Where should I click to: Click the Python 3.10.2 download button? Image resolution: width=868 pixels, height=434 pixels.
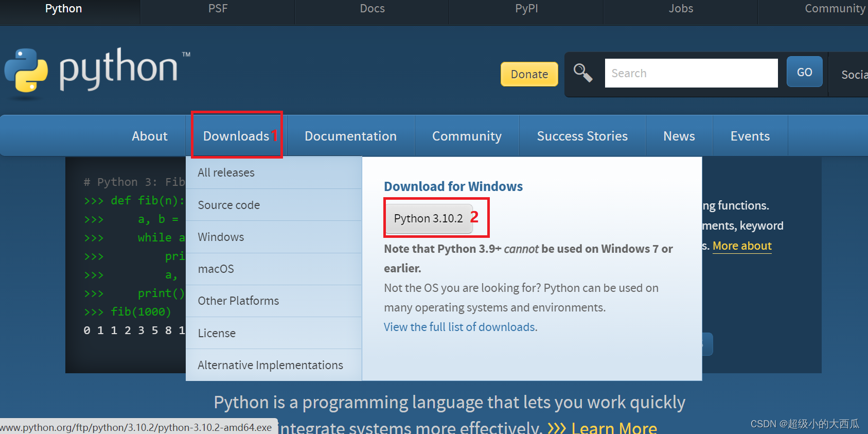(x=429, y=218)
